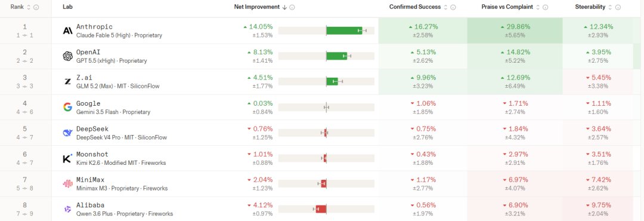Click the OpenAI logo icon

[68, 56]
